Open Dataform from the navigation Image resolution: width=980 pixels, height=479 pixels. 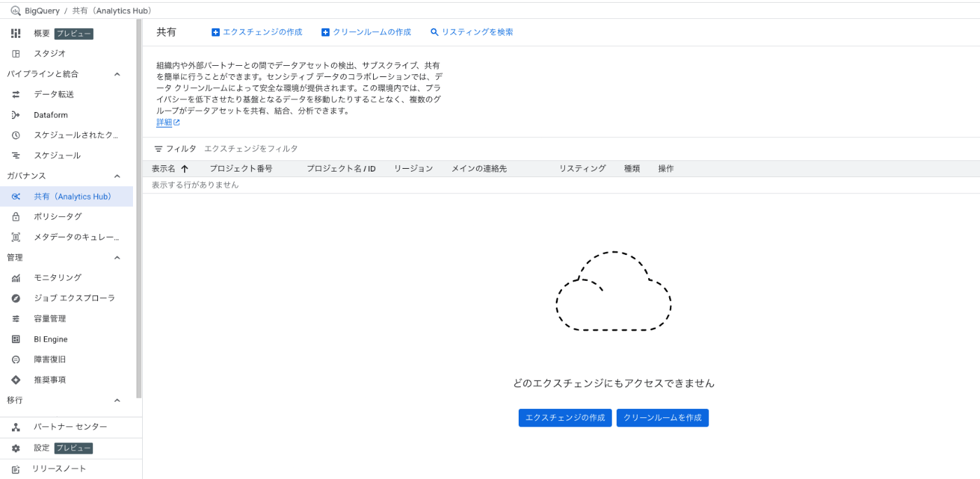pos(50,115)
